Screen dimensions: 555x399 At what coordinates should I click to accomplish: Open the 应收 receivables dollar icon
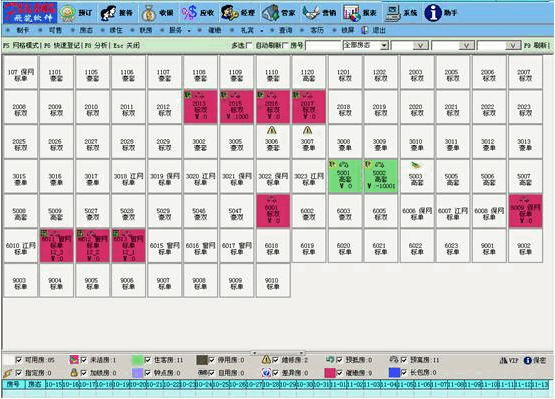coord(189,13)
